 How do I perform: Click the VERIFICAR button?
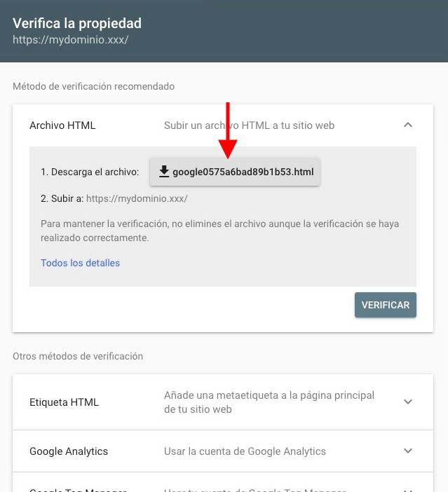coord(386,305)
